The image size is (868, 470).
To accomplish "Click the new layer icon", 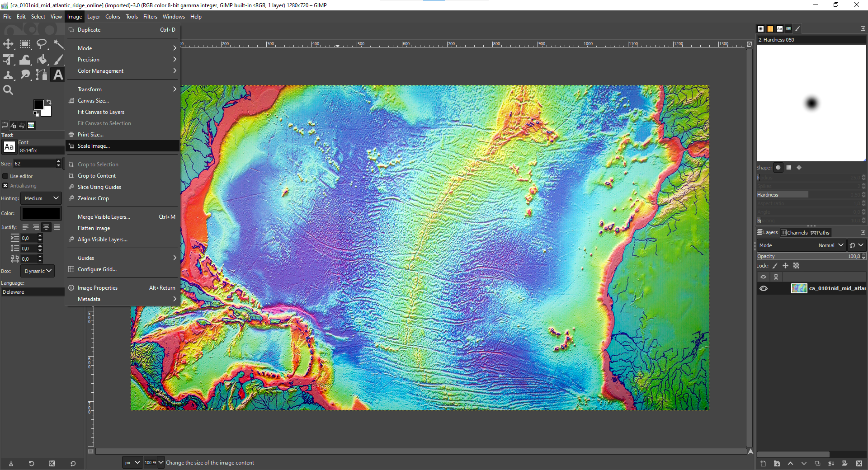I will (763, 463).
